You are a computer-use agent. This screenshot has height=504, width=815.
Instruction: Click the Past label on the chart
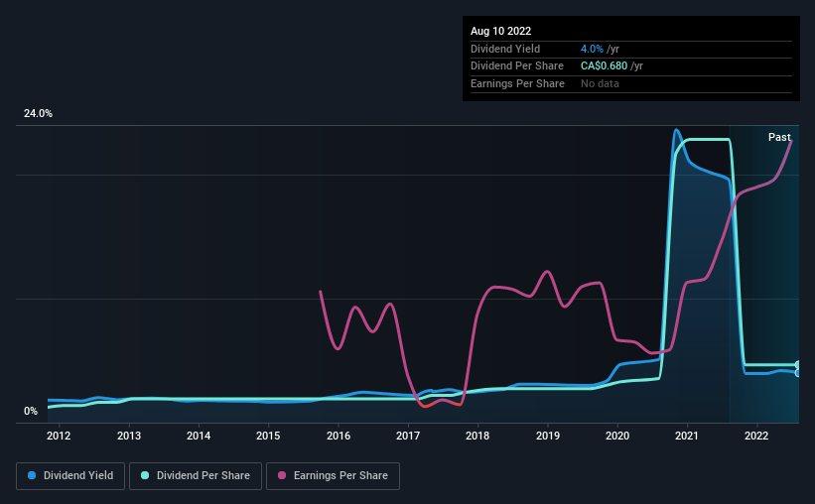coord(779,137)
